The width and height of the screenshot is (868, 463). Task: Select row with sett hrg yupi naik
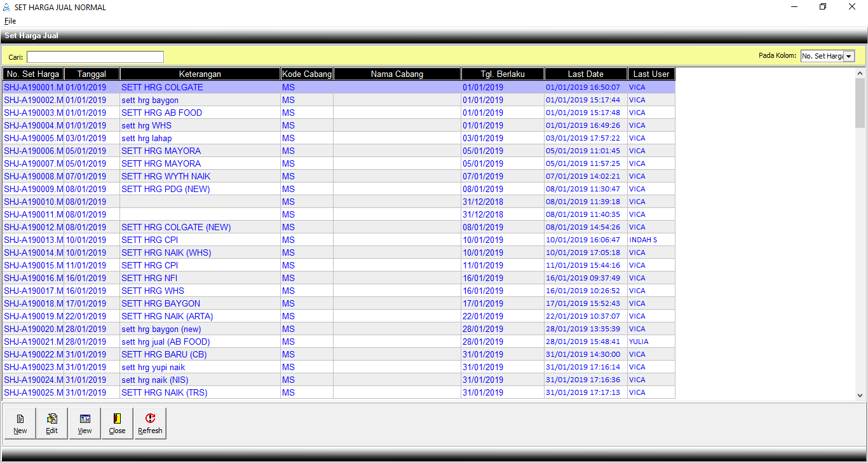coord(153,367)
